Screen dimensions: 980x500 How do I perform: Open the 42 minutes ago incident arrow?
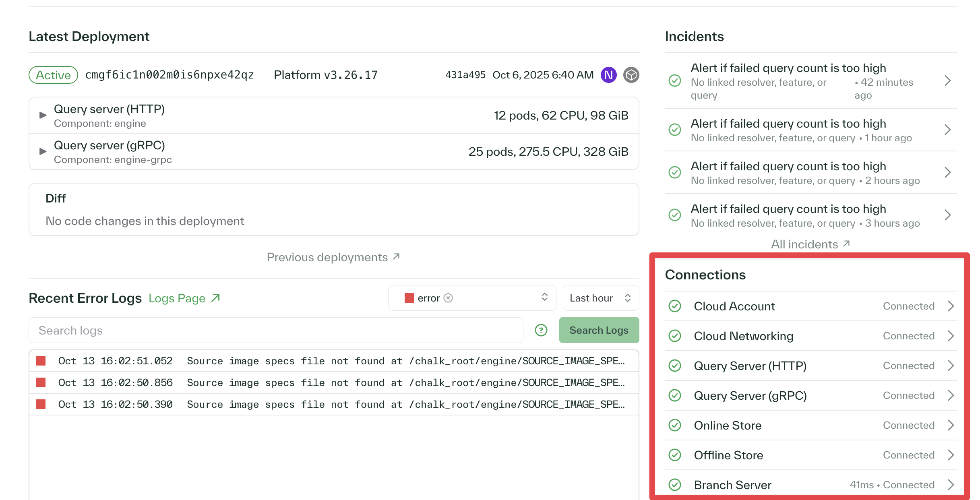coord(947,81)
